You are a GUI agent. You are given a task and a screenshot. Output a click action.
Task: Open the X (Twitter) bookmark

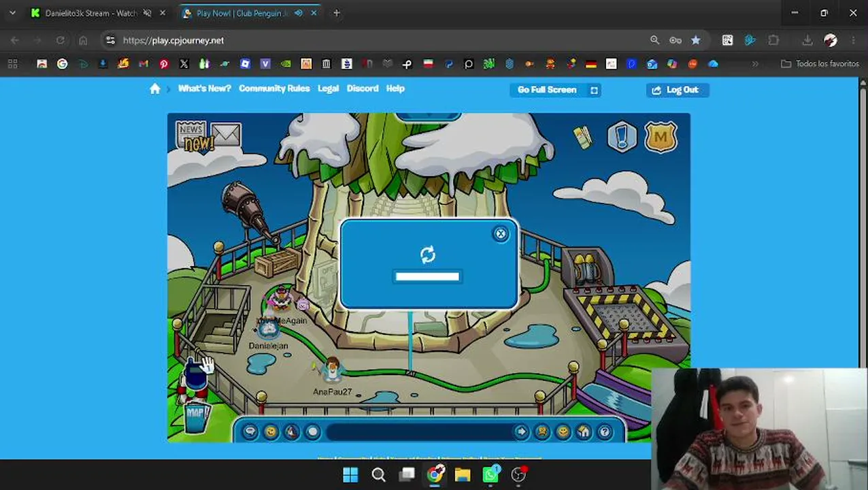184,64
